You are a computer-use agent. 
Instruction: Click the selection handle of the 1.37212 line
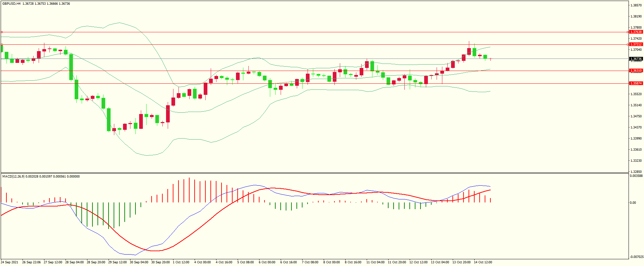(x=2, y=44)
